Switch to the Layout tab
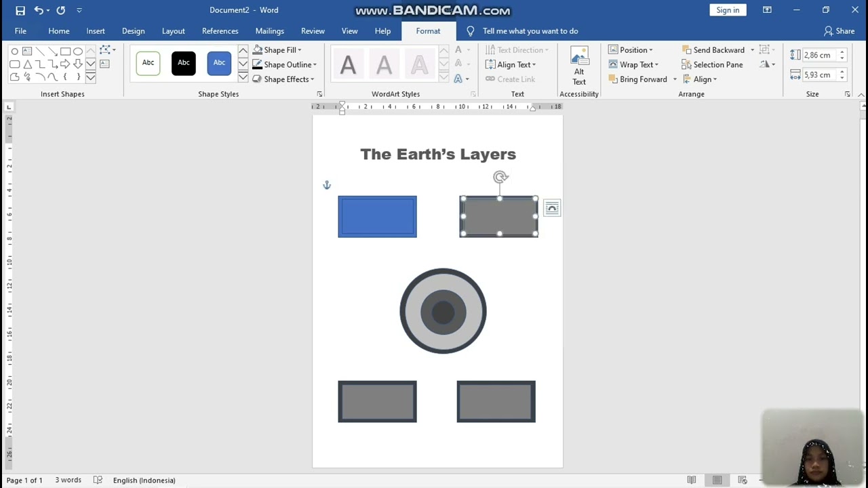The image size is (868, 488). tap(173, 31)
